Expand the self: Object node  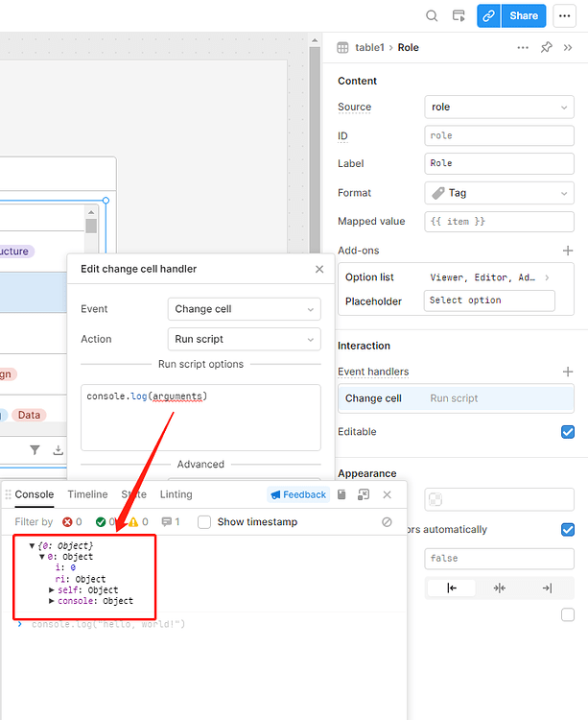click(52, 590)
